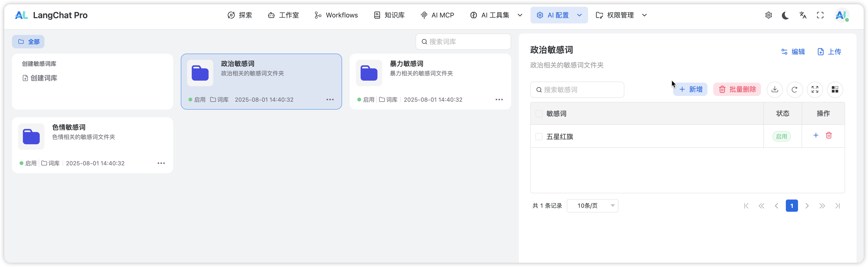Click the download icon in word table toolbar
The height and width of the screenshot is (267, 868).
click(x=774, y=89)
